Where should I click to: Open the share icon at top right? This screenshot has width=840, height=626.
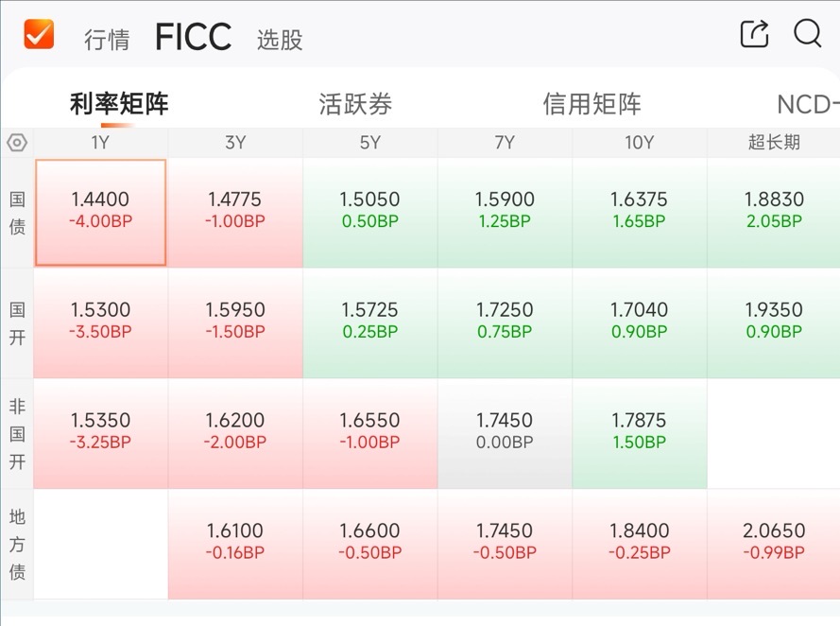point(754,34)
